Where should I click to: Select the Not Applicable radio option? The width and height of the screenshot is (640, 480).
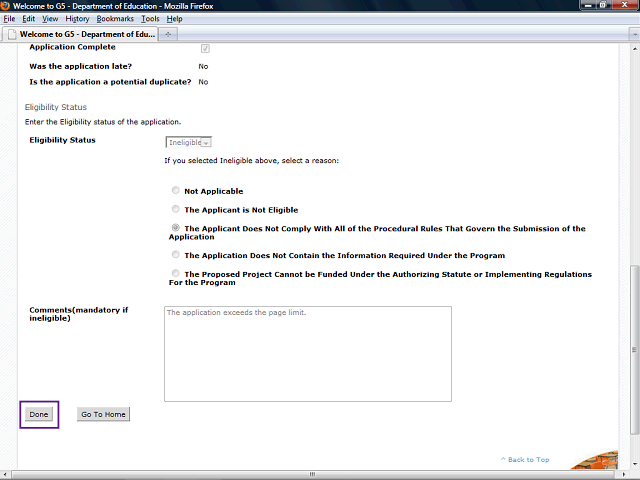point(176,190)
